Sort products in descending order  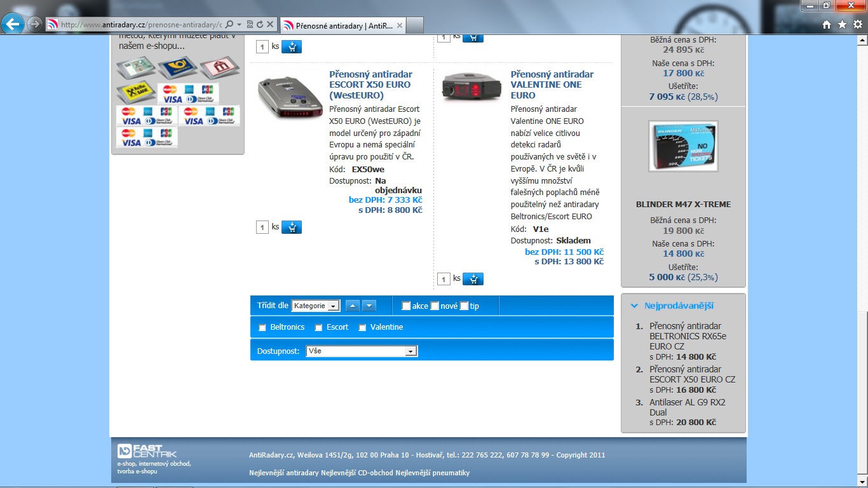click(369, 306)
